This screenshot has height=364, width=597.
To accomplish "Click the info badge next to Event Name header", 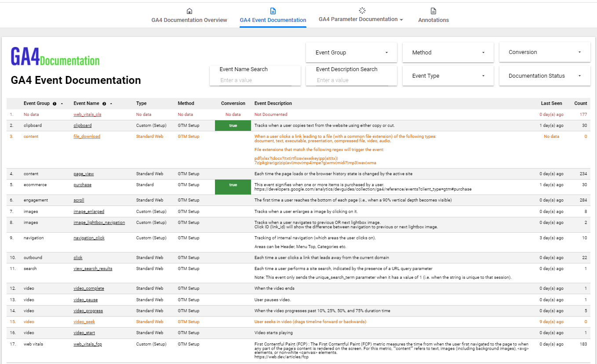I will point(104,104).
